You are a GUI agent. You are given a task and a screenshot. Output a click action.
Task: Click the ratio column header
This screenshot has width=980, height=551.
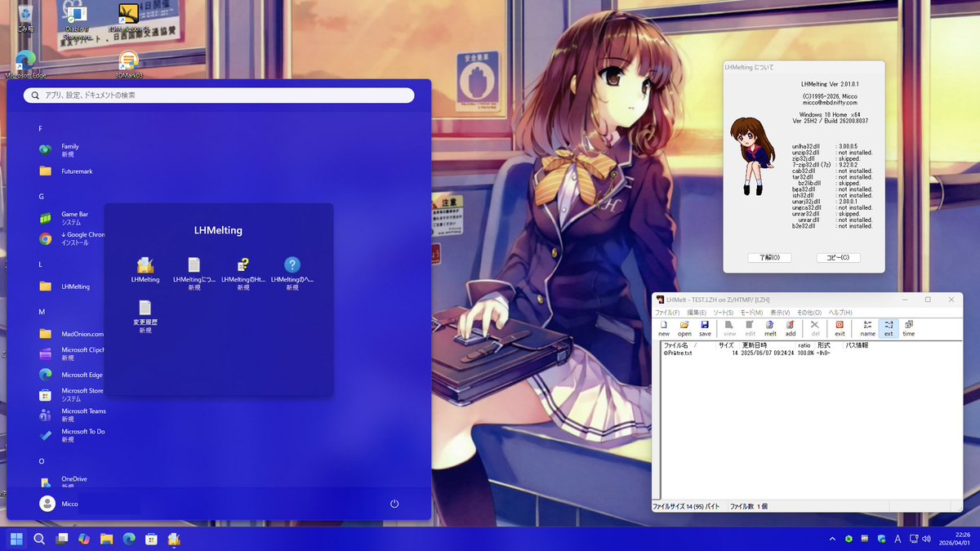click(805, 345)
